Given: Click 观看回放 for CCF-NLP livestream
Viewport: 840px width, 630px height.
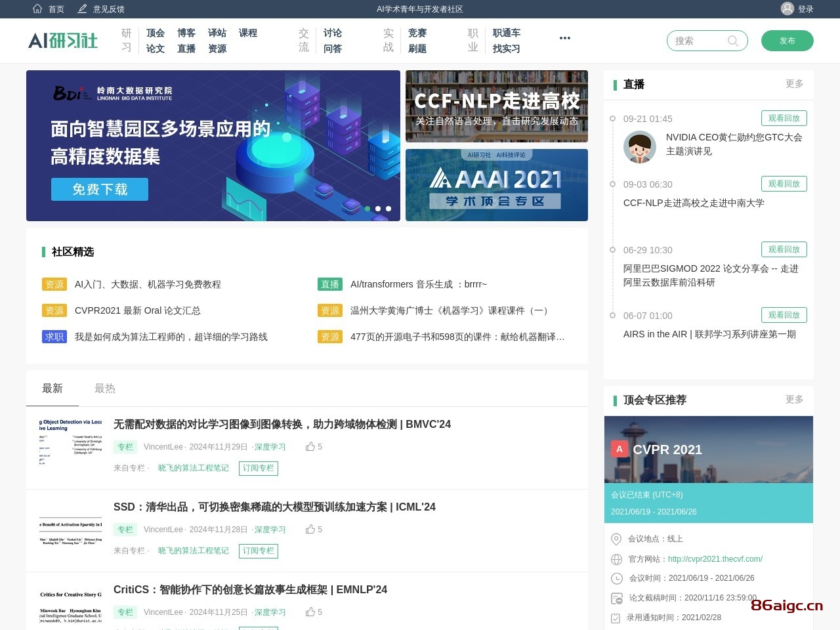Looking at the screenshot, I should pos(784,184).
